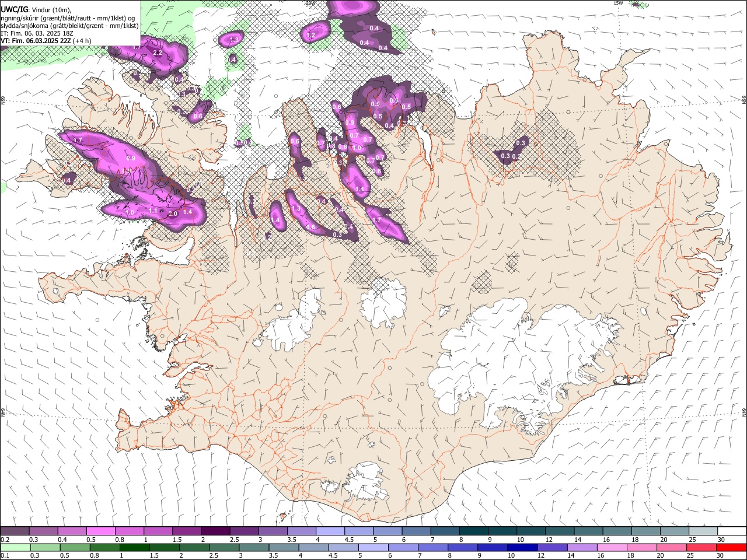Click the rigning/skúrir legend description line

[68, 17]
